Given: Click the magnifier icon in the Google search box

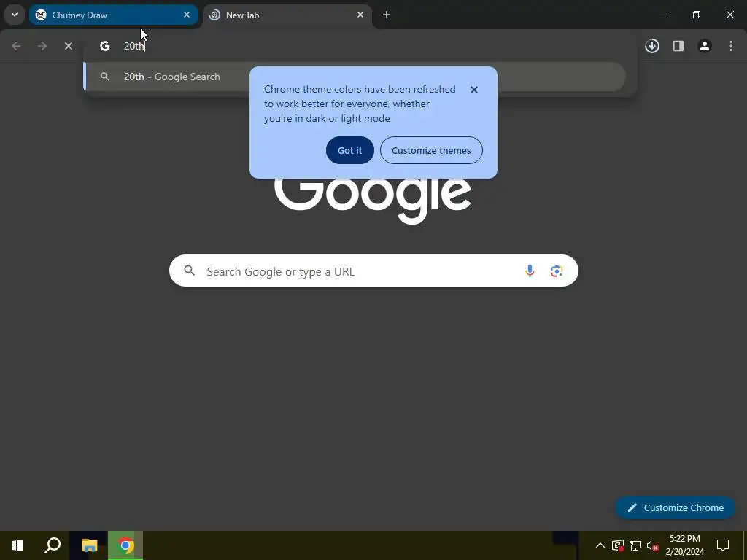Looking at the screenshot, I should coord(190,271).
